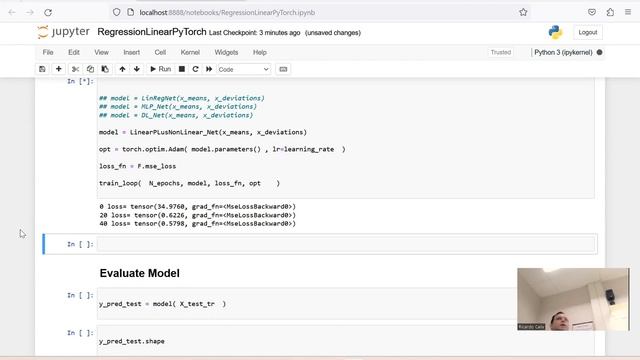The width and height of the screenshot is (640, 360).
Task: Reload the page in the browser
Action: click(48, 12)
